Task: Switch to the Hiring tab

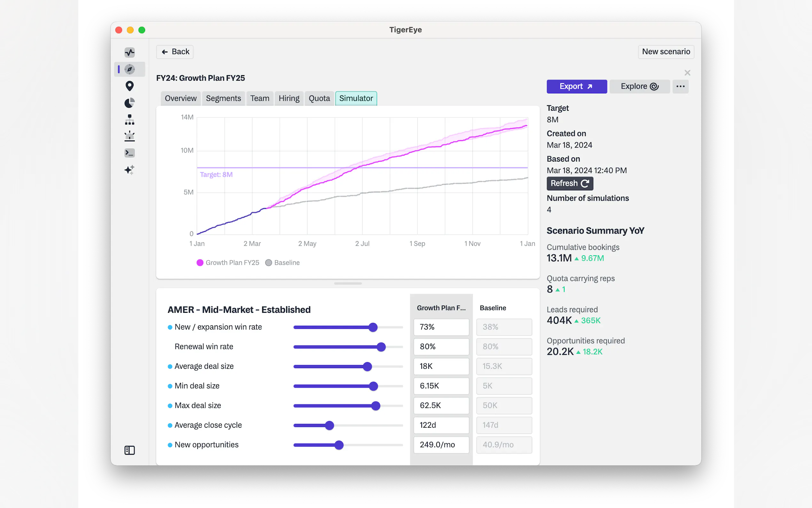Action: (x=289, y=99)
